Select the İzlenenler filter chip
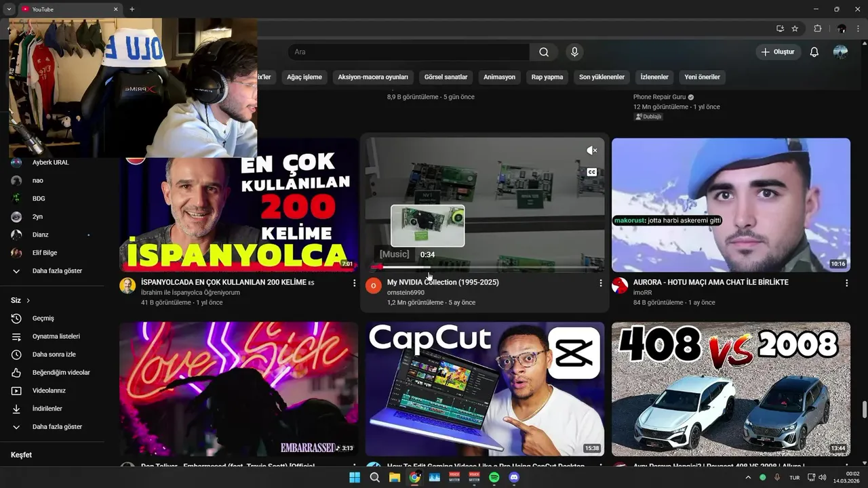 (654, 77)
